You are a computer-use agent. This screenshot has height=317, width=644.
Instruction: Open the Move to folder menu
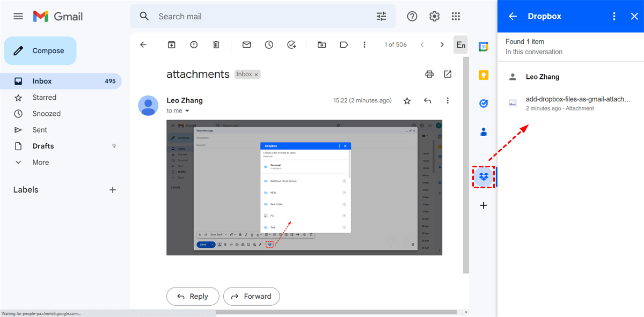point(321,45)
